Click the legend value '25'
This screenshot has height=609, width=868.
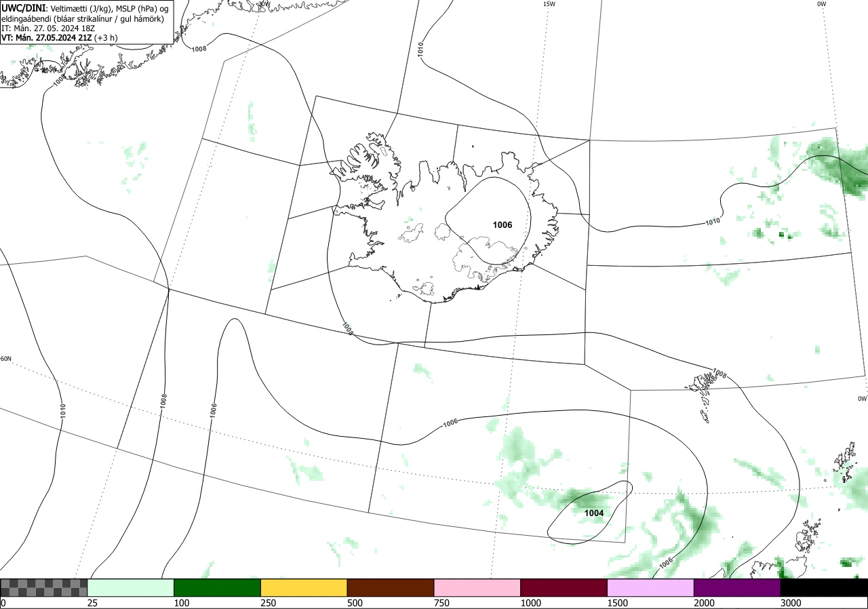point(93,603)
